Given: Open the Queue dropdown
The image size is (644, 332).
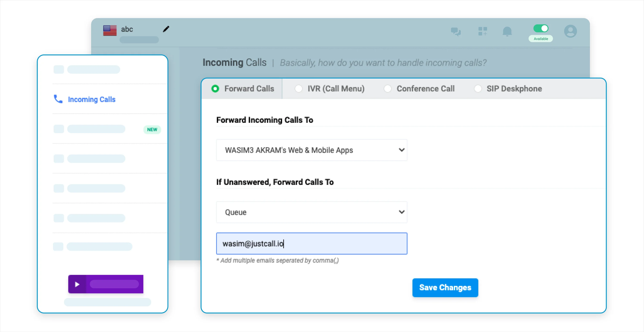Looking at the screenshot, I should tap(311, 212).
